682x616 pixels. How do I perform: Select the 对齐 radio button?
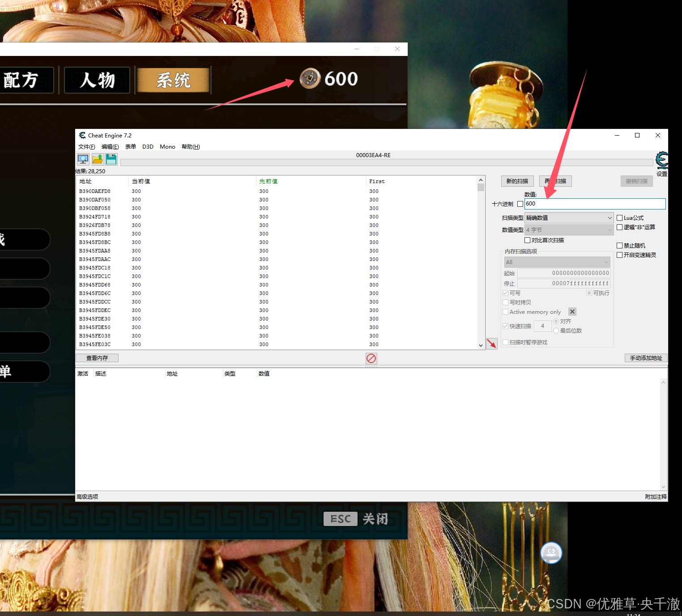556,321
